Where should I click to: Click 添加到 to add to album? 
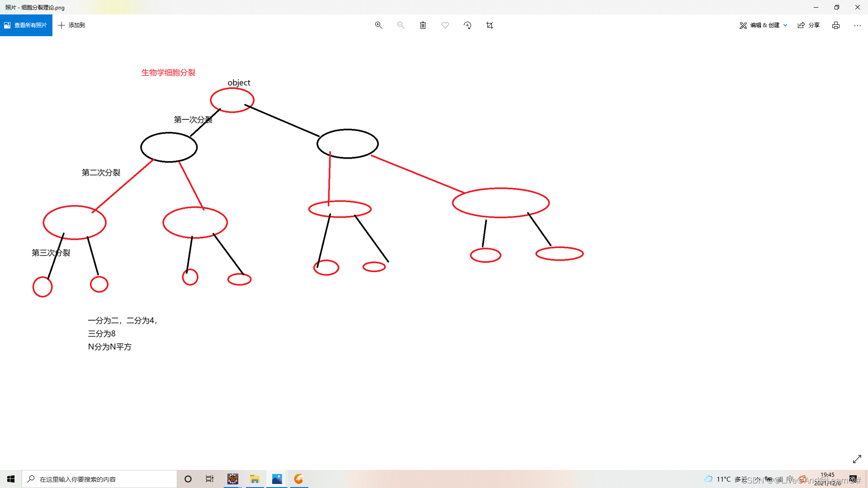point(72,25)
